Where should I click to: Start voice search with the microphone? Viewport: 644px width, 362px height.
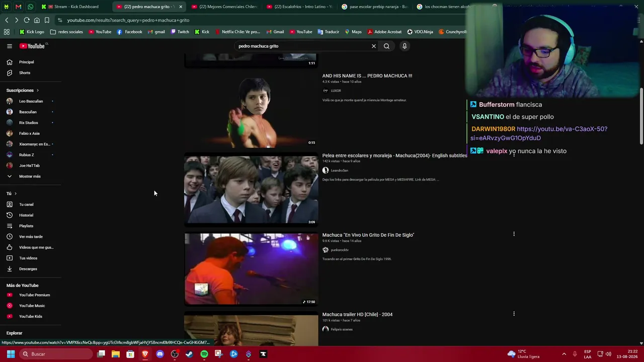pos(405,46)
